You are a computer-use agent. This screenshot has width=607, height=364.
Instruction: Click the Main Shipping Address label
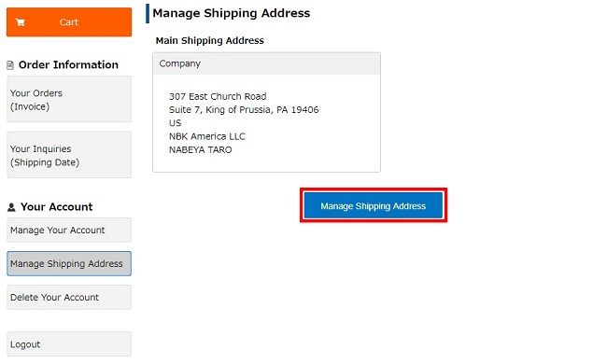[x=209, y=41]
